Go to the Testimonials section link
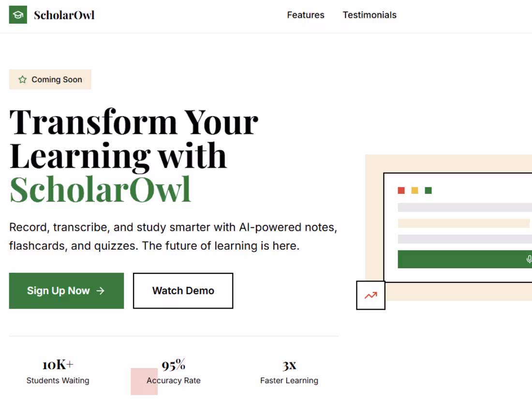The height and width of the screenshot is (399, 532). pyautogui.click(x=369, y=15)
